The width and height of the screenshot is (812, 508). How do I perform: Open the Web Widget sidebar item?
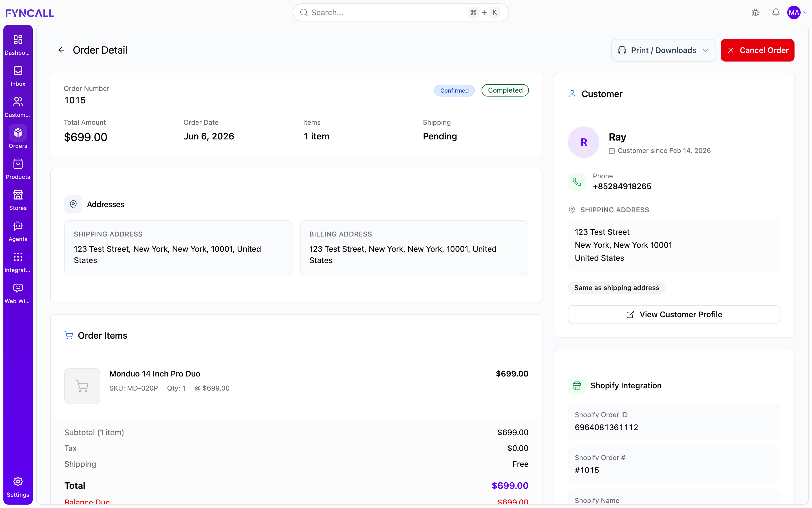pos(18,293)
